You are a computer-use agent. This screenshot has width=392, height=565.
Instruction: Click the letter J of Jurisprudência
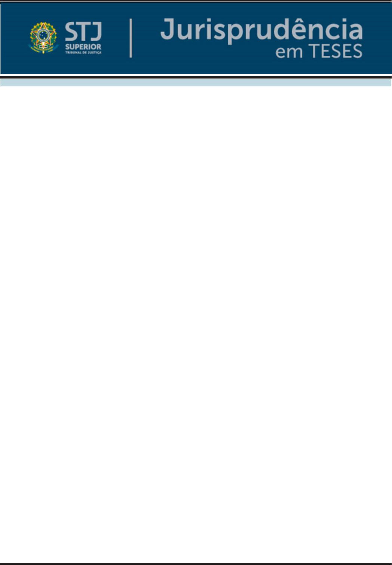(x=168, y=28)
